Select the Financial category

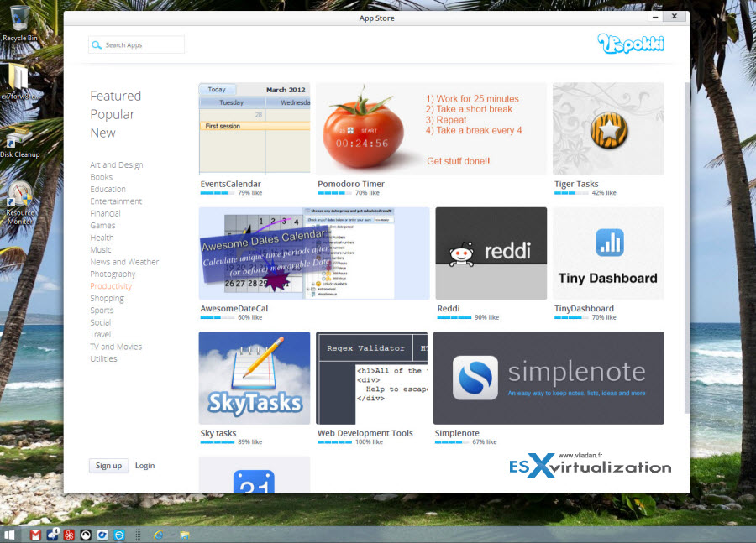click(105, 213)
